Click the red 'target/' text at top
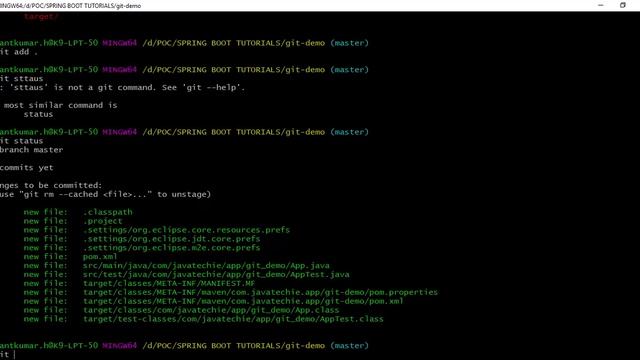 41,16
